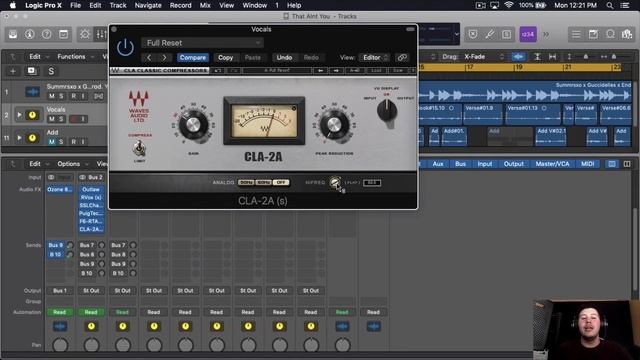Open the Media Browser icon
Image resolution: width=640 pixels, height=360 pixels.
627,34
